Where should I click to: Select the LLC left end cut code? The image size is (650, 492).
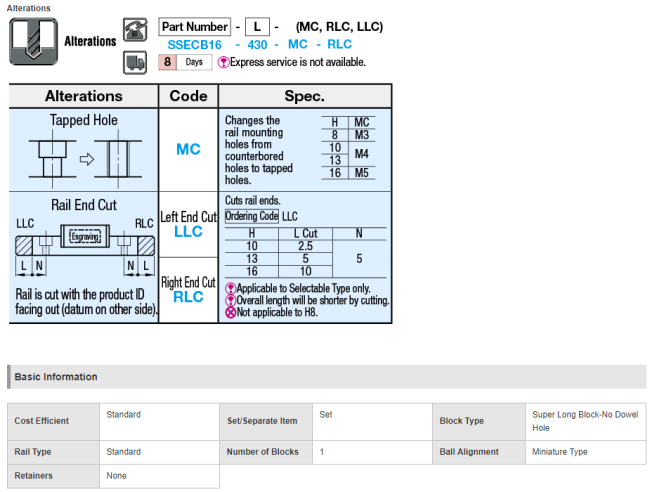point(188,231)
